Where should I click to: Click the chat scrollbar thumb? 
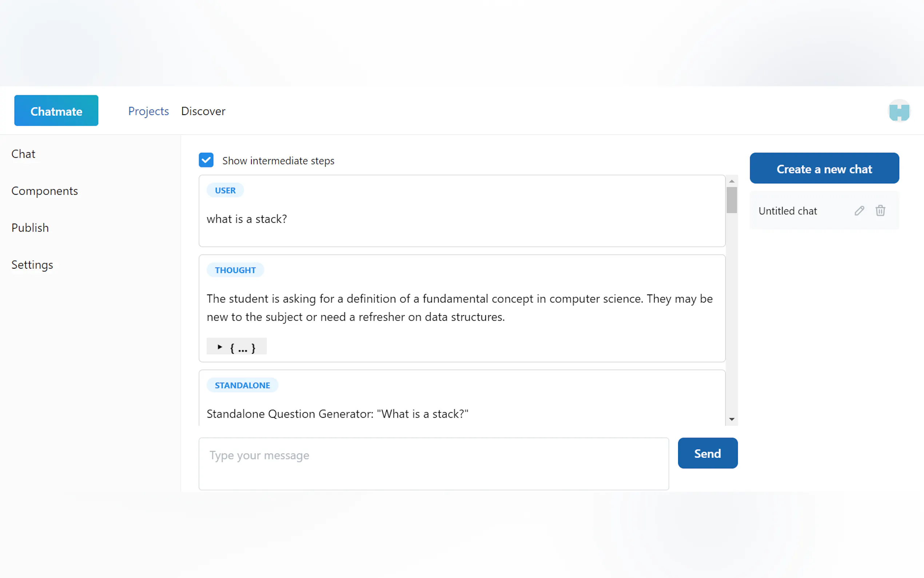pyautogui.click(x=732, y=199)
